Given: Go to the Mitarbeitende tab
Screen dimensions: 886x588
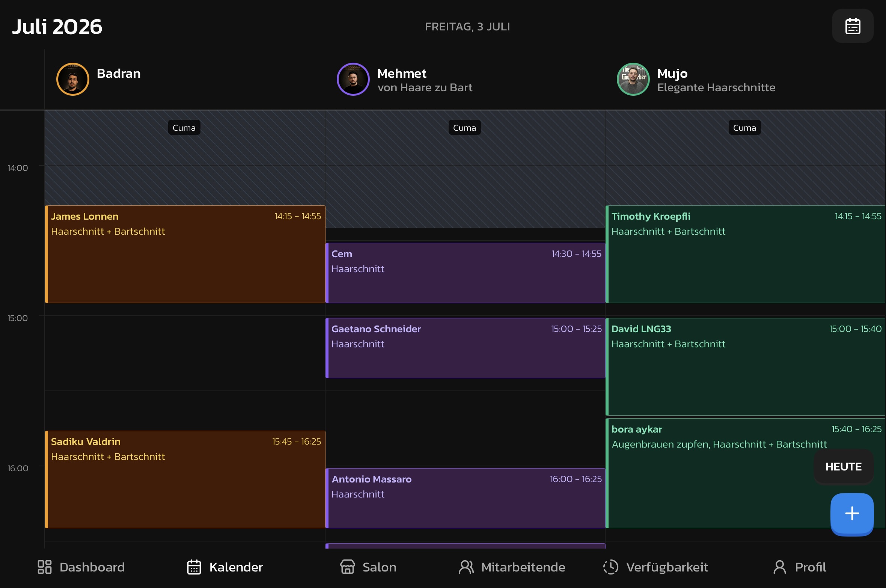Looking at the screenshot, I should click(512, 567).
